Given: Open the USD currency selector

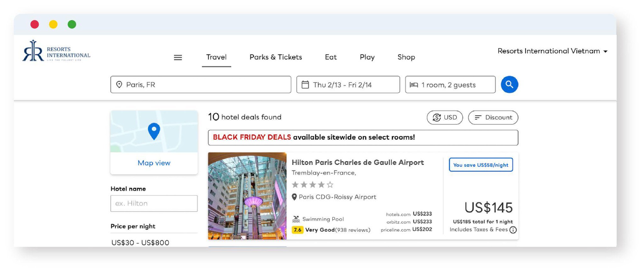Looking at the screenshot, I should click(445, 117).
